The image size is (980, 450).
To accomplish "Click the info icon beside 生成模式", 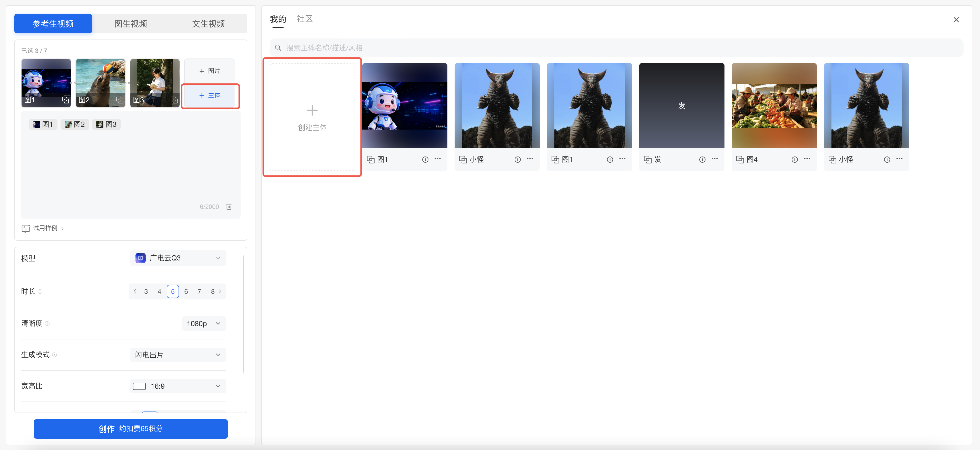I will tap(54, 355).
